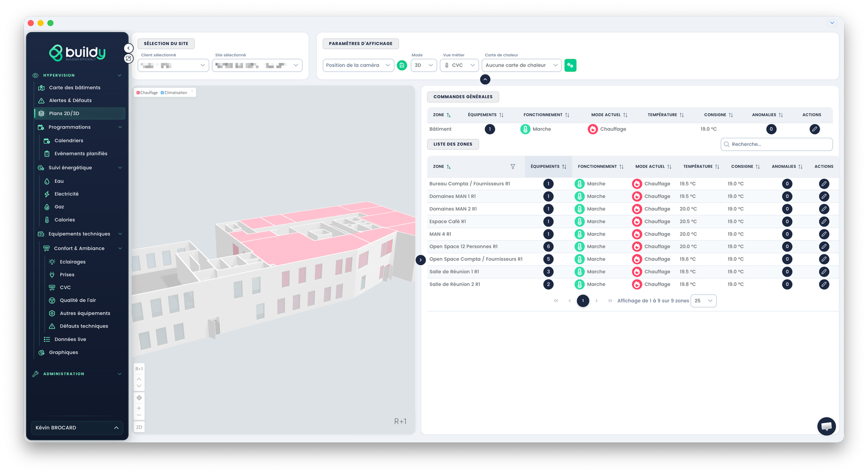Edit the Espace Café R1 zone

[x=824, y=221]
